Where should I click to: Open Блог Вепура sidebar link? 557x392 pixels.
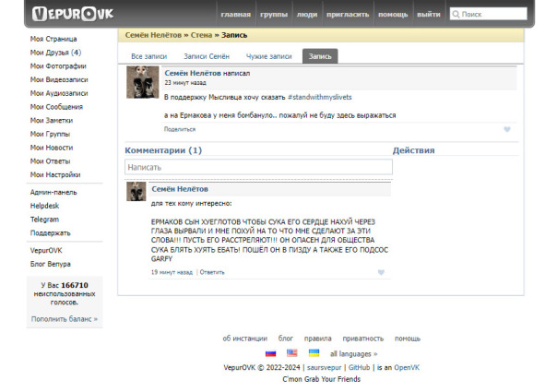pyautogui.click(x=51, y=264)
